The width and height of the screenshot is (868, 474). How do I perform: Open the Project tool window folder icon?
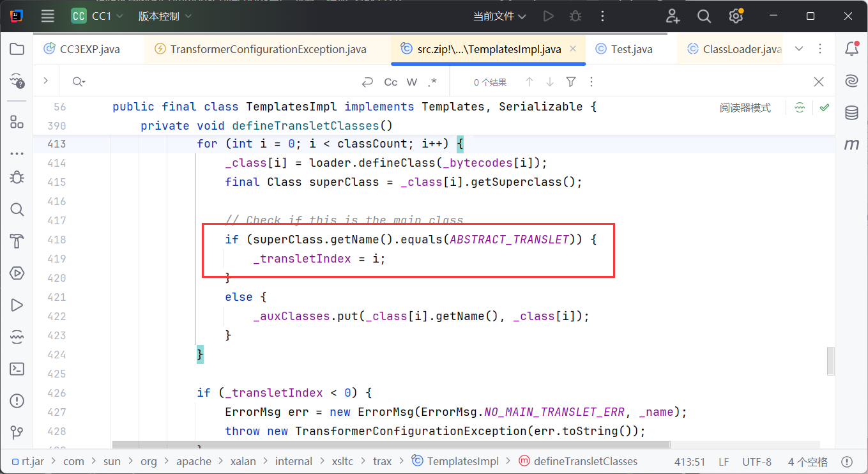click(17, 49)
